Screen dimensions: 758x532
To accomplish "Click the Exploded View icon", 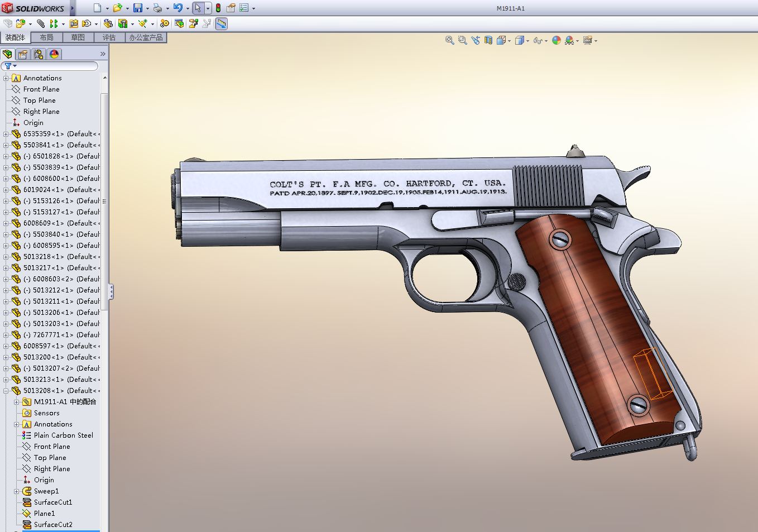I will point(194,23).
